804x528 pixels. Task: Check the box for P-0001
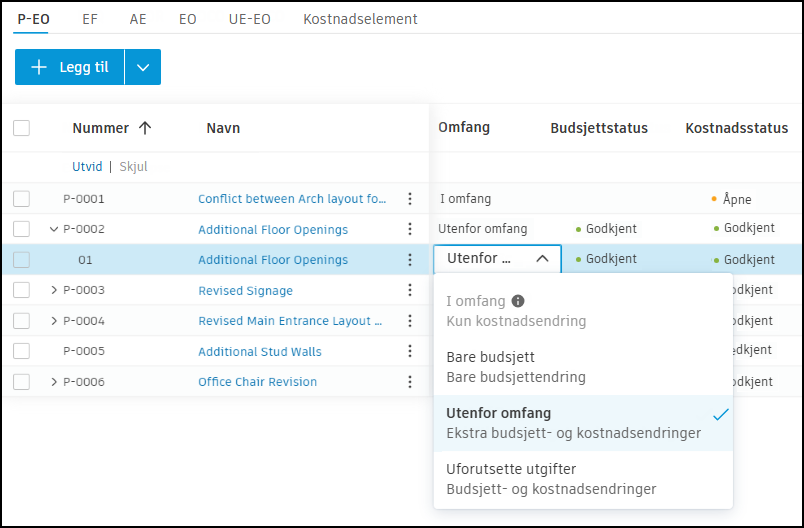(22, 199)
